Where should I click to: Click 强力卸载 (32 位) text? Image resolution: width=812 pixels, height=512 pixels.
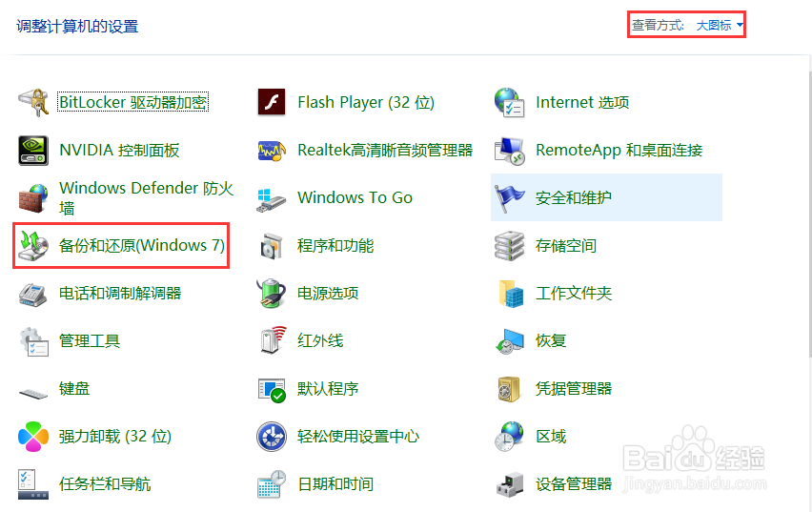[x=115, y=436]
